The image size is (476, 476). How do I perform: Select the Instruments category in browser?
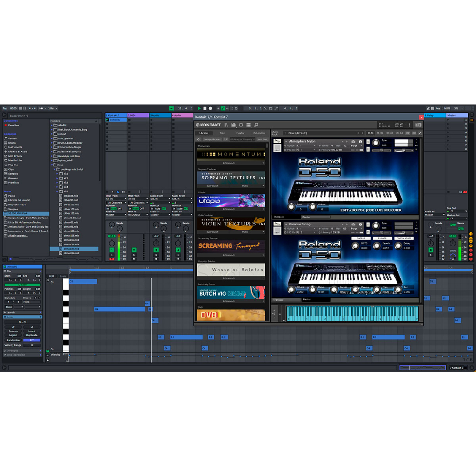tap(15, 147)
